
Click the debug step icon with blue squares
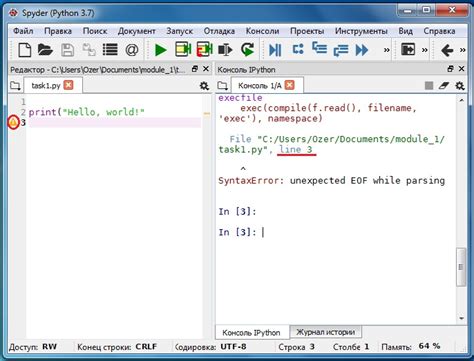click(298, 50)
